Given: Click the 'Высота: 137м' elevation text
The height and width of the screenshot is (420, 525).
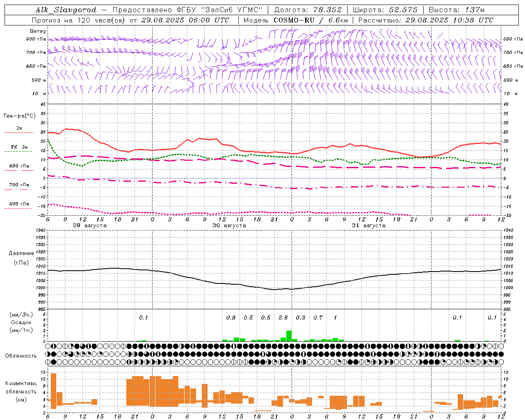Looking at the screenshot, I should pos(457,10).
